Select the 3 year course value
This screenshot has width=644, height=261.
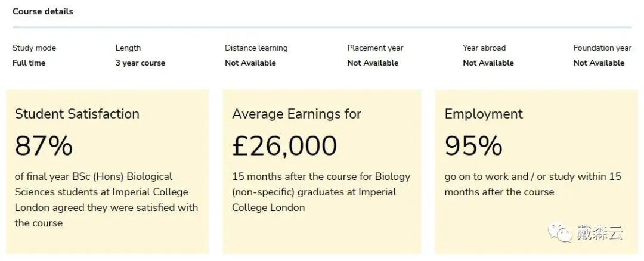[x=140, y=63]
